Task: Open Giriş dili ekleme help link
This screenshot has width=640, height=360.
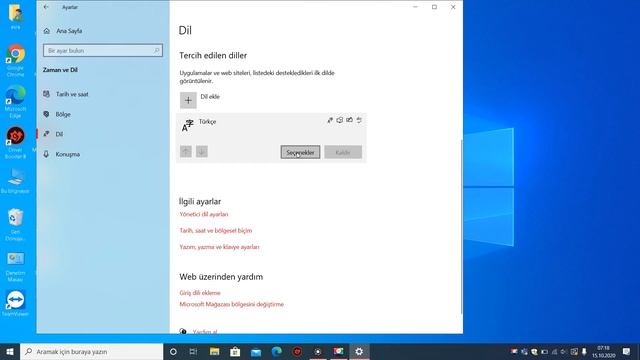Action: 200,293
